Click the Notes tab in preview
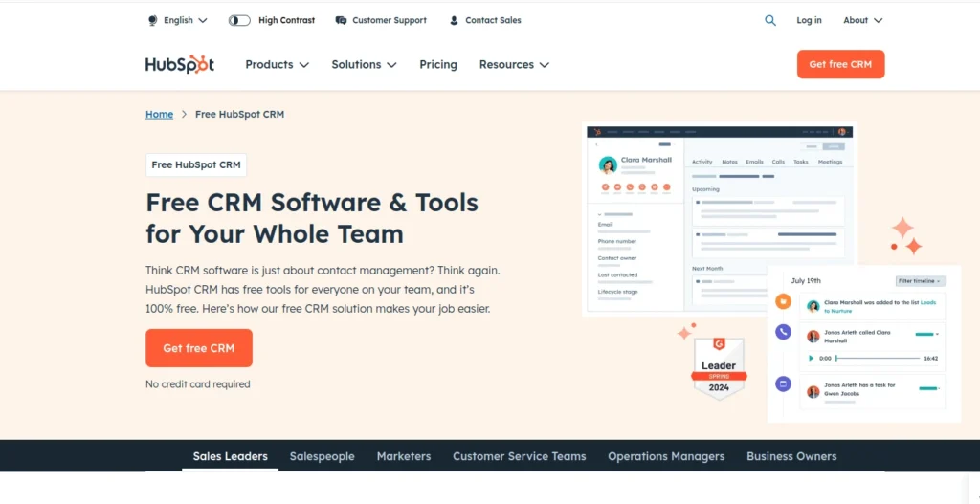The image size is (980, 504). click(x=729, y=162)
